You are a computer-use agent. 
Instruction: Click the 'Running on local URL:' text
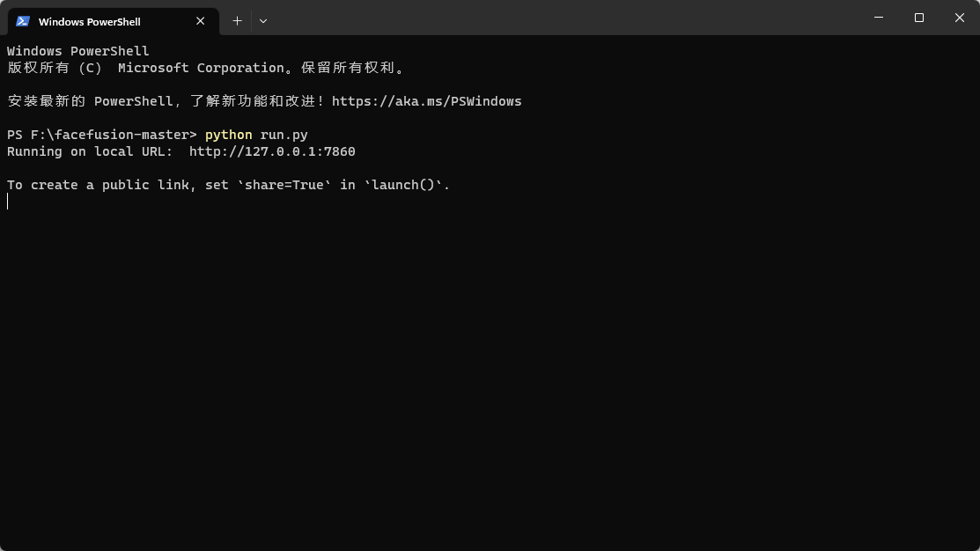(x=90, y=151)
